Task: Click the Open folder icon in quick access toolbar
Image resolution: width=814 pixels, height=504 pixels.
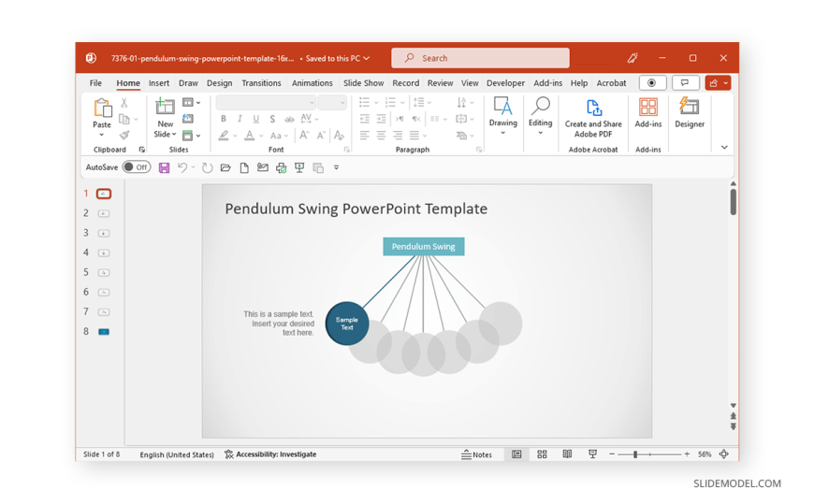Action: pyautogui.click(x=225, y=167)
